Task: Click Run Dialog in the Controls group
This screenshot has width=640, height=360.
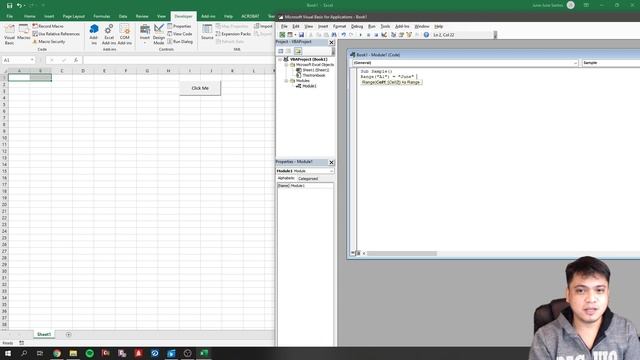Action: 180,42
